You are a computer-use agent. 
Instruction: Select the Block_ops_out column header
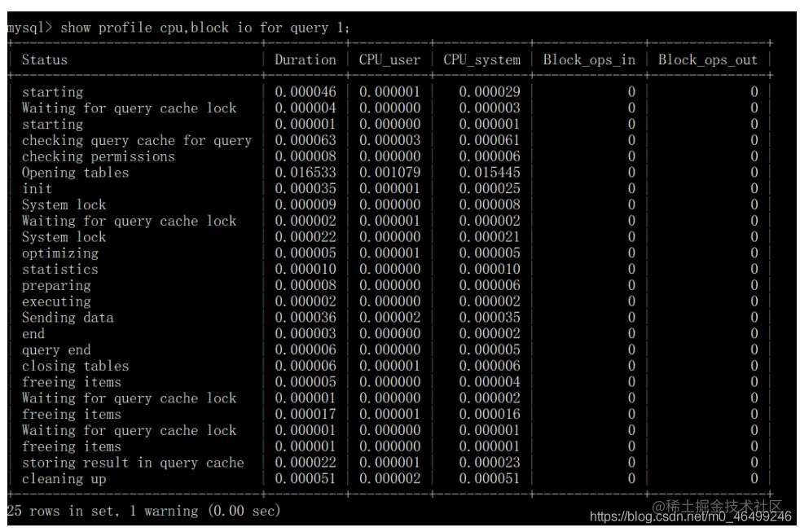point(707,59)
